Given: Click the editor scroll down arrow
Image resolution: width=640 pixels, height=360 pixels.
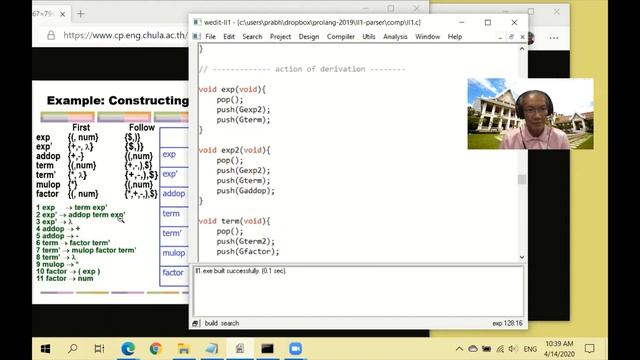Looking at the screenshot, I should (522, 257).
